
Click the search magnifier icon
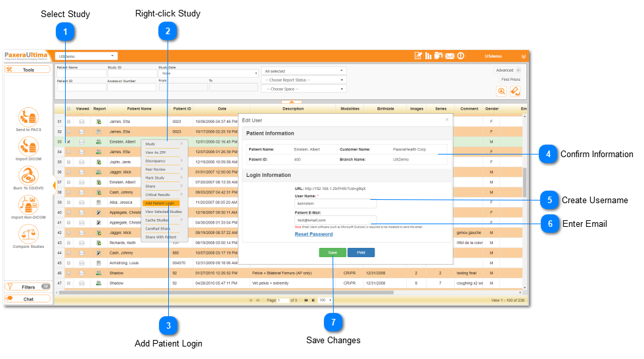tap(501, 91)
